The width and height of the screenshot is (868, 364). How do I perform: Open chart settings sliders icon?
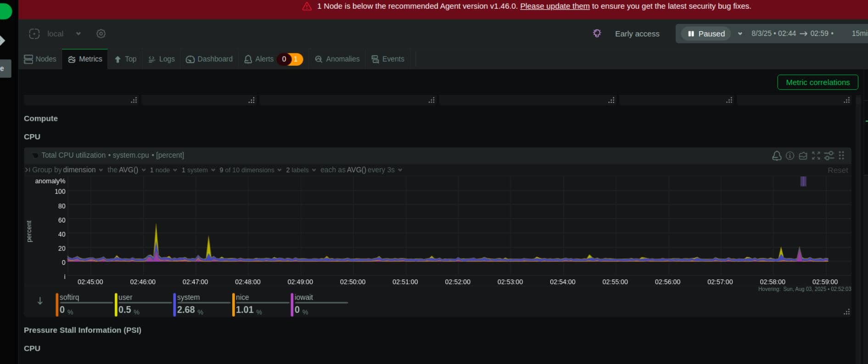click(x=829, y=156)
